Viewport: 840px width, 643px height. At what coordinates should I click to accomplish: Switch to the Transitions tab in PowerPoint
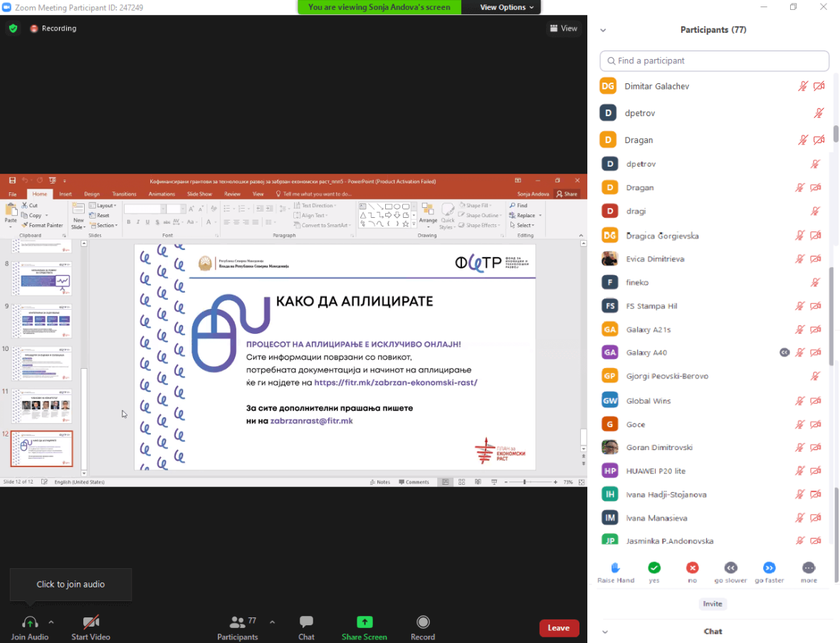[x=125, y=194]
